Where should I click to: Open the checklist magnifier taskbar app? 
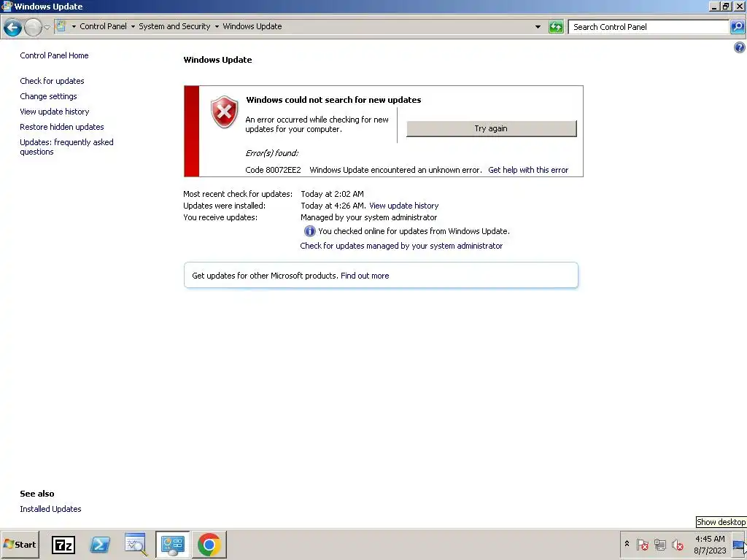point(136,544)
